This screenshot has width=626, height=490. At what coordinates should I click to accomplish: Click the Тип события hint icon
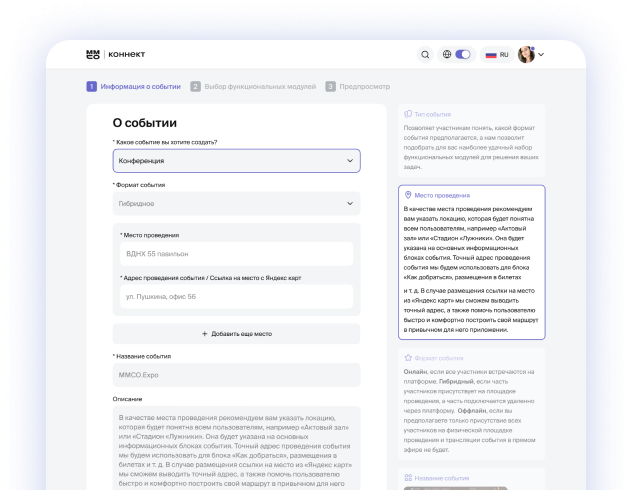click(x=408, y=114)
